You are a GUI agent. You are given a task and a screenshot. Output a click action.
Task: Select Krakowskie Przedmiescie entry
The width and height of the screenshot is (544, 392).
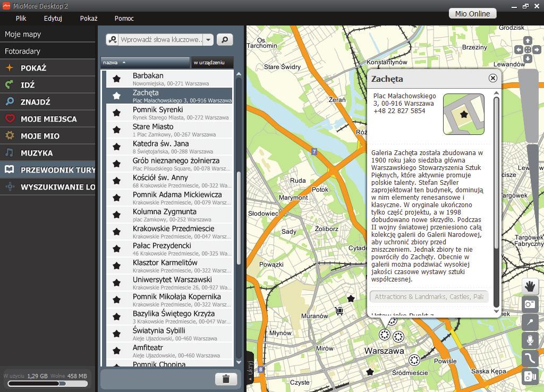point(169,232)
